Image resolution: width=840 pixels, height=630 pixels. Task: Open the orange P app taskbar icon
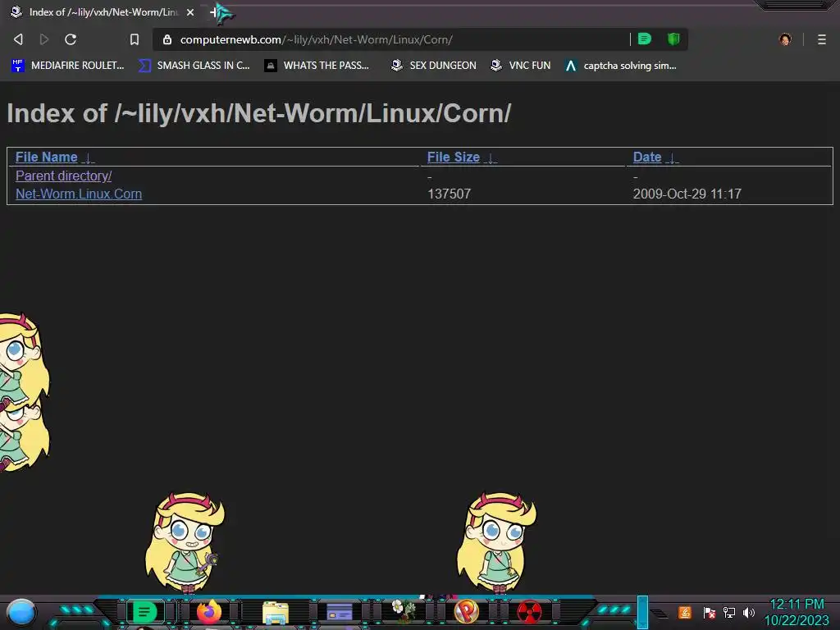click(x=467, y=612)
